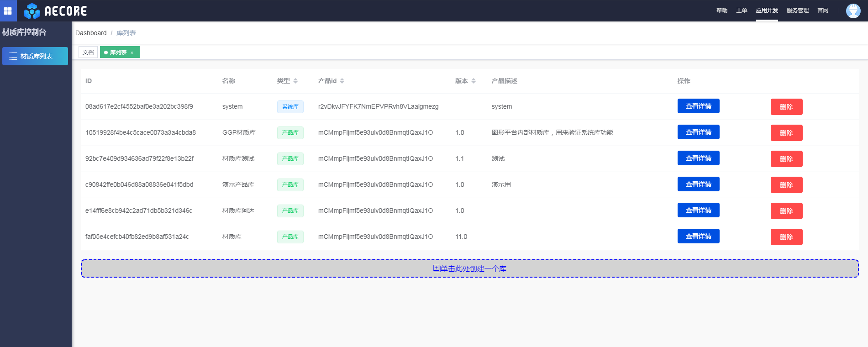Screen dimensions: 868x347
Task: Open the 工单 menu item
Action: 742,11
